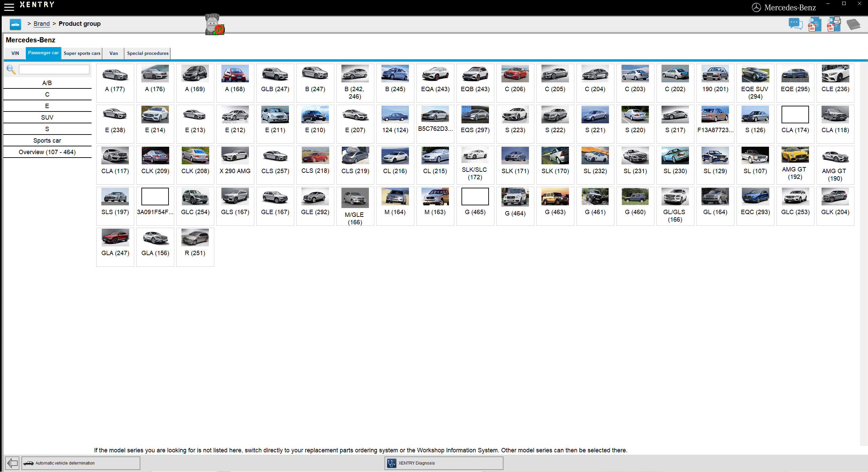Choose the G (463) vehicle tile
Screen dimensions: 868x472
[555, 206]
